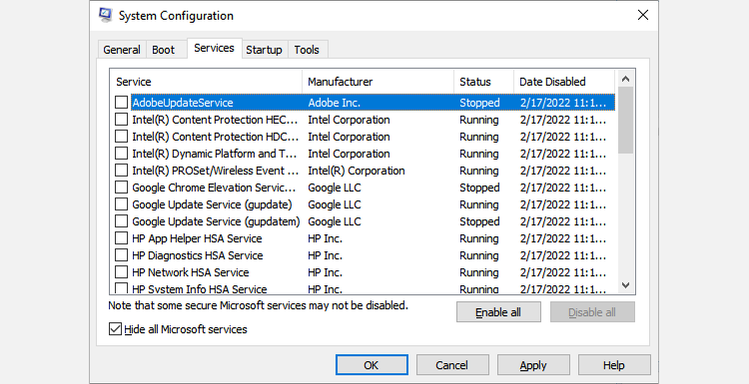Click the greyed Disable all button
Image resolution: width=749 pixels, height=384 pixels.
pos(592,312)
